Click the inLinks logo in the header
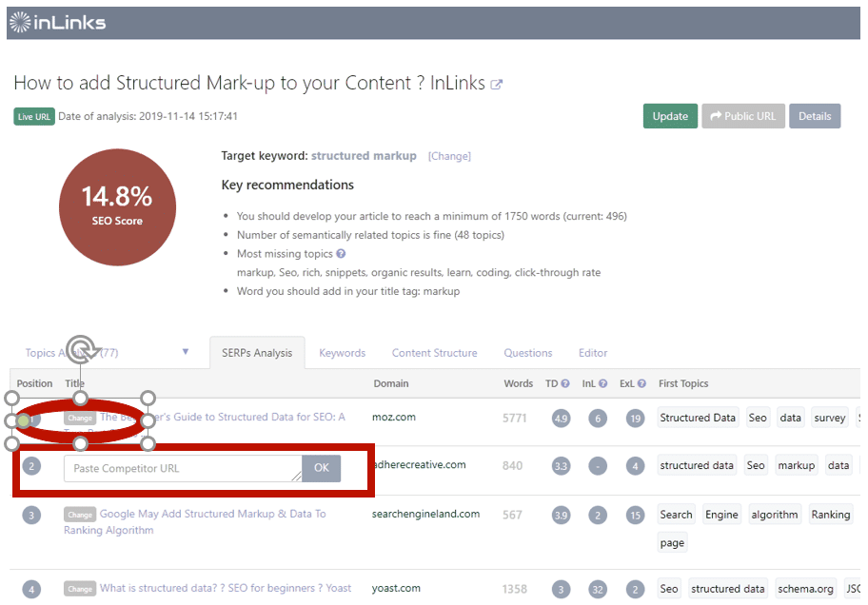Image resolution: width=868 pixels, height=605 pixels. 57,22
